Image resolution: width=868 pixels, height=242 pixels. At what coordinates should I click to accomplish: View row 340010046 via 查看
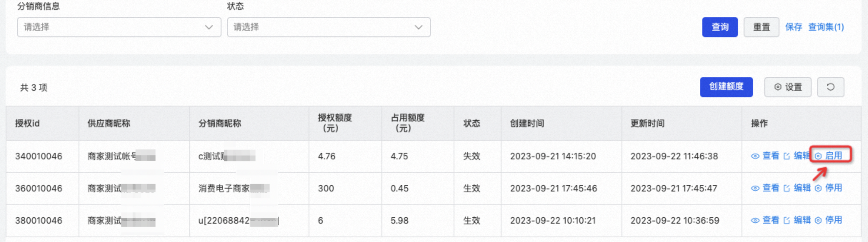pos(765,156)
